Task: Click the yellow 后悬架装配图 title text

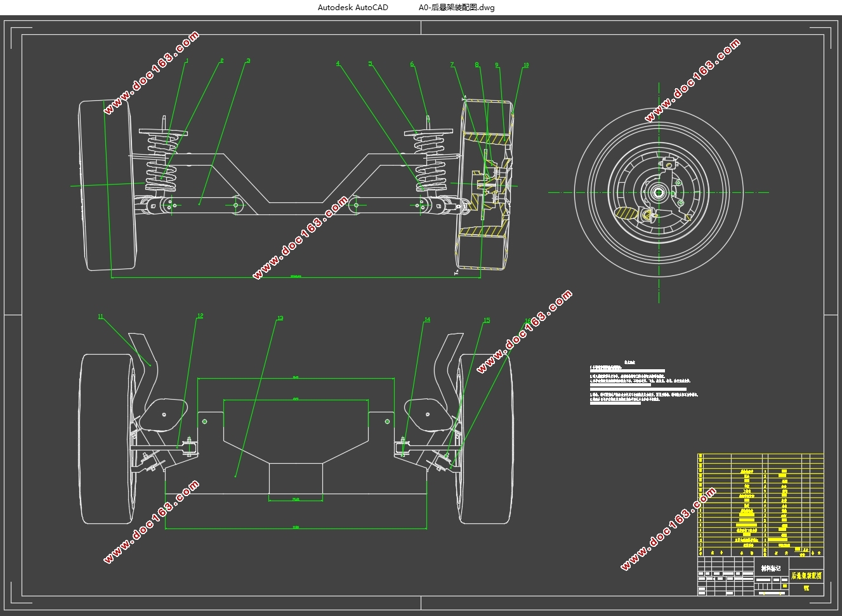Action: [x=806, y=576]
